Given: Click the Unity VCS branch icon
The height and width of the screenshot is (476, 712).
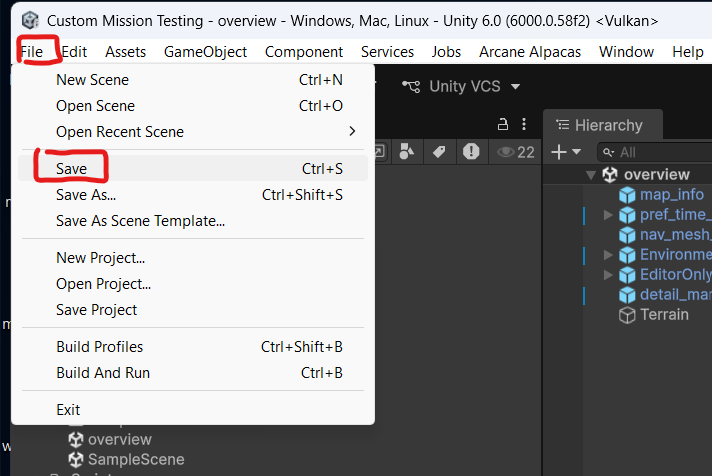Looking at the screenshot, I should (411, 86).
